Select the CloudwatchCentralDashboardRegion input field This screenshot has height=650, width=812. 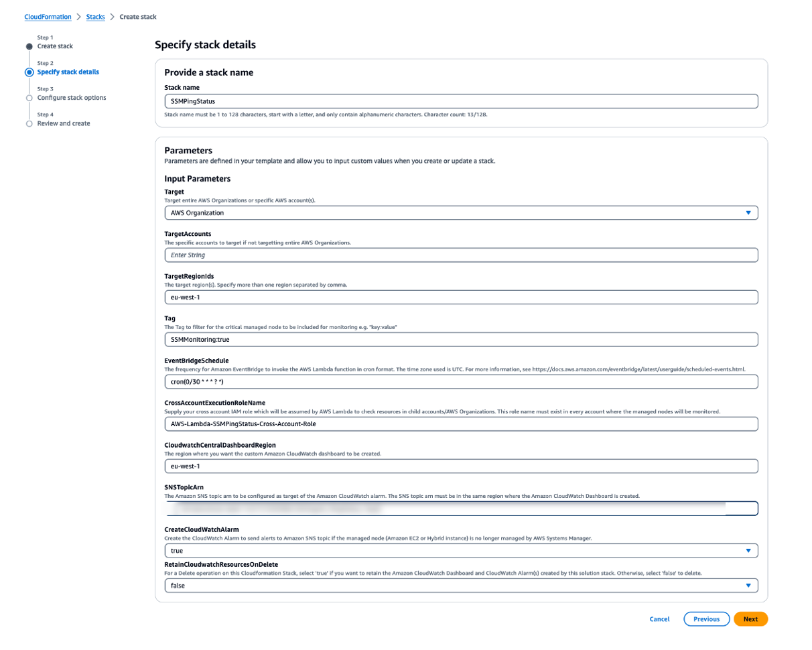pos(461,466)
